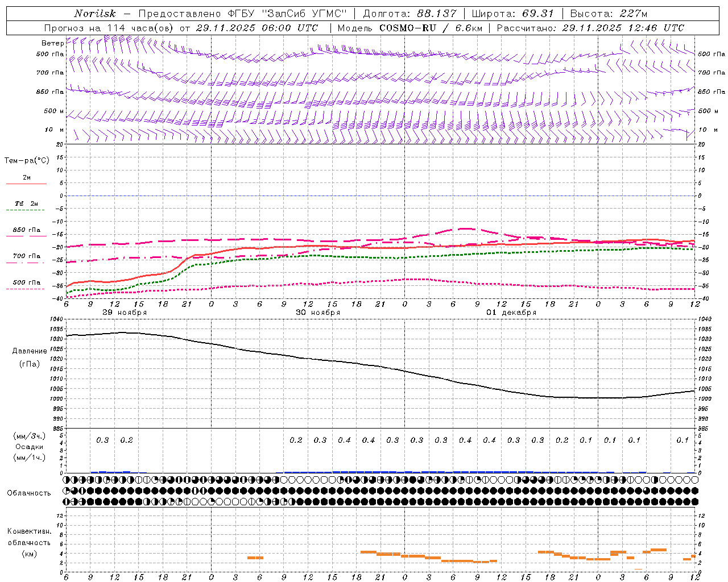Click the station name Norilsk in the header
This screenshot has height=582, width=728.
pyautogui.click(x=95, y=14)
